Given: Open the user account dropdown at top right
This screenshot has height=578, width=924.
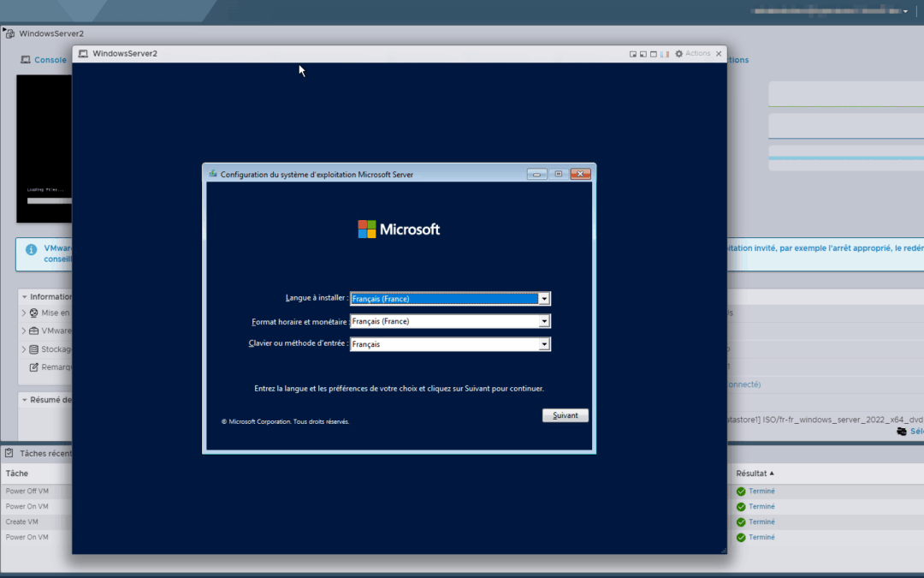Looking at the screenshot, I should (906, 11).
